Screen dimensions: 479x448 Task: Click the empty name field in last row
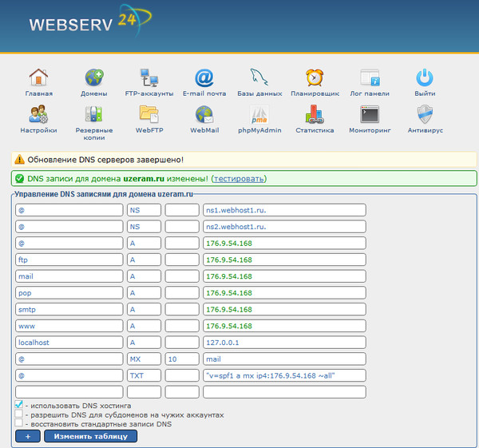click(69, 392)
